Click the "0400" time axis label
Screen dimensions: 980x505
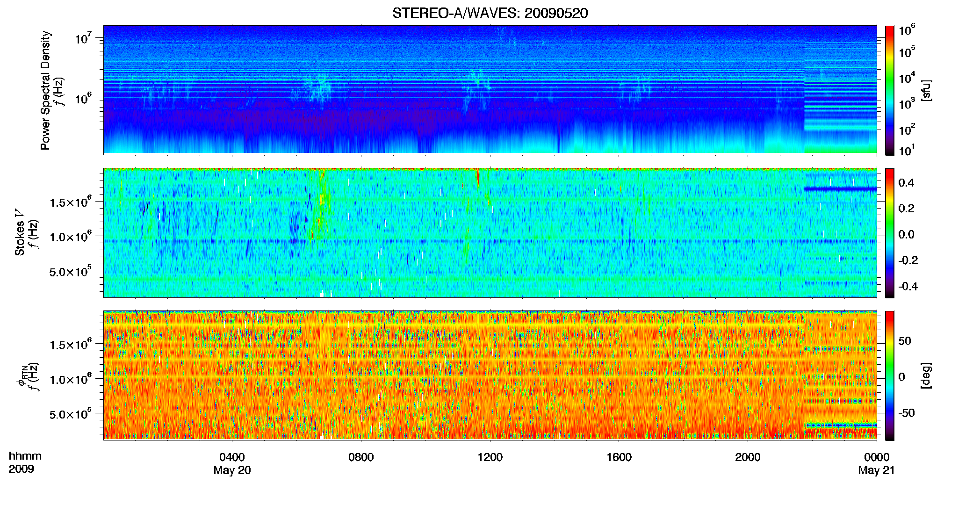coord(232,457)
